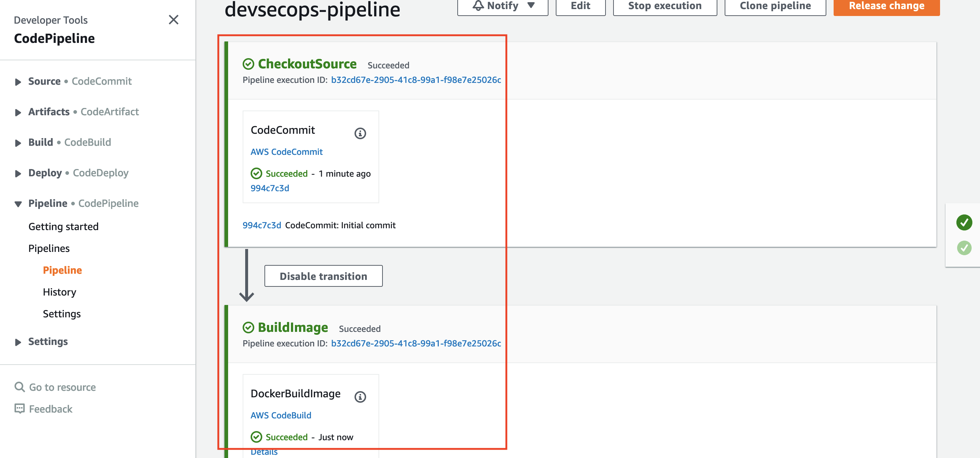Click CheckoutSource succeeded status icon
The height and width of the screenshot is (458, 980).
tap(248, 64)
